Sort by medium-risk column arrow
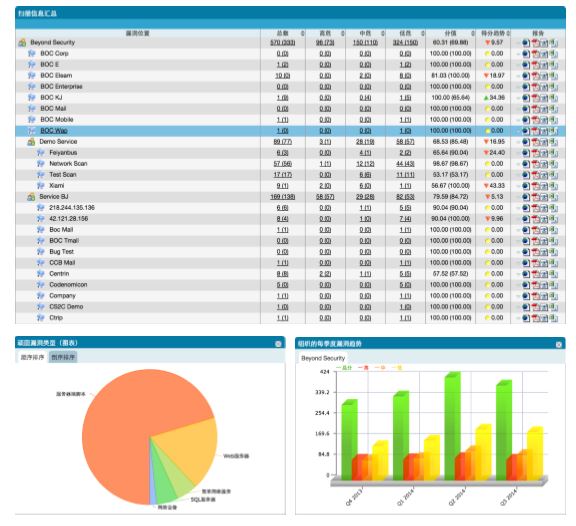The height and width of the screenshot is (526, 576). pyautogui.click(x=382, y=33)
